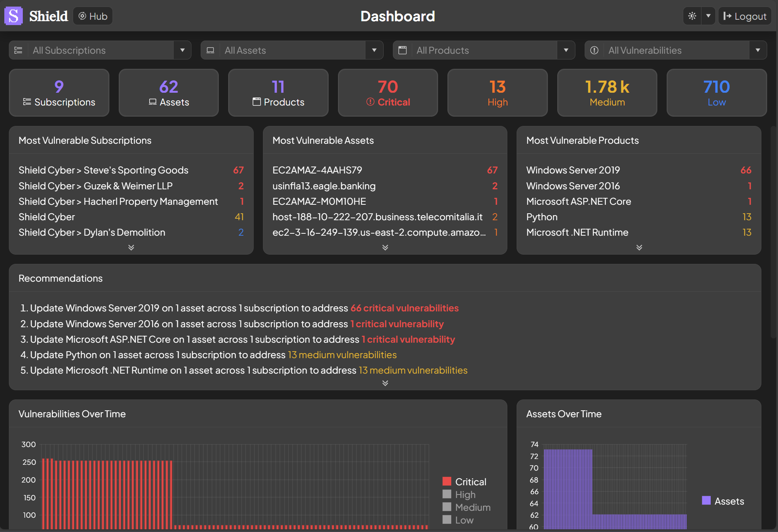Open the Windows Server 2019 product row

coord(573,170)
